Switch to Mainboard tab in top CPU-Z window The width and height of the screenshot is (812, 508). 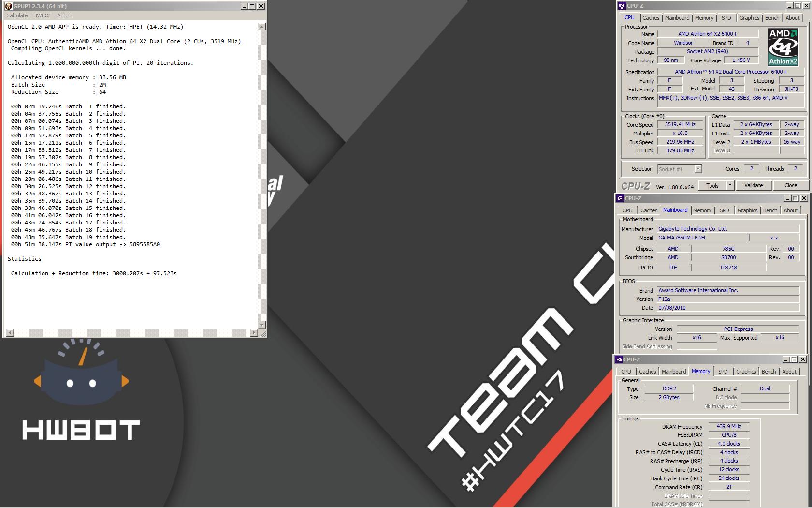[x=677, y=18]
